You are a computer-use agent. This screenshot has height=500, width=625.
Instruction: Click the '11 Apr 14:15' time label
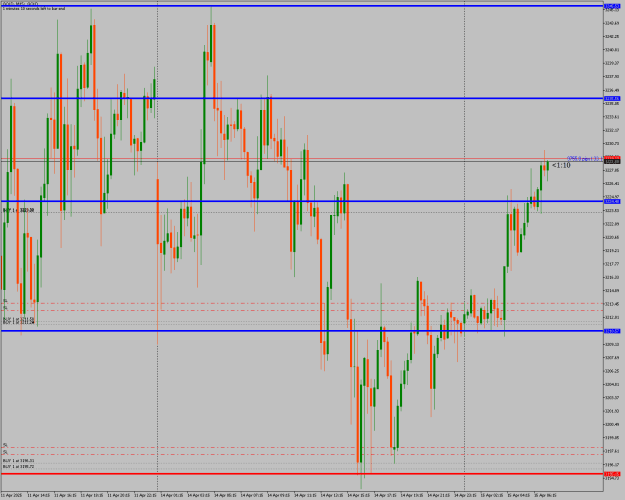click(x=39, y=495)
